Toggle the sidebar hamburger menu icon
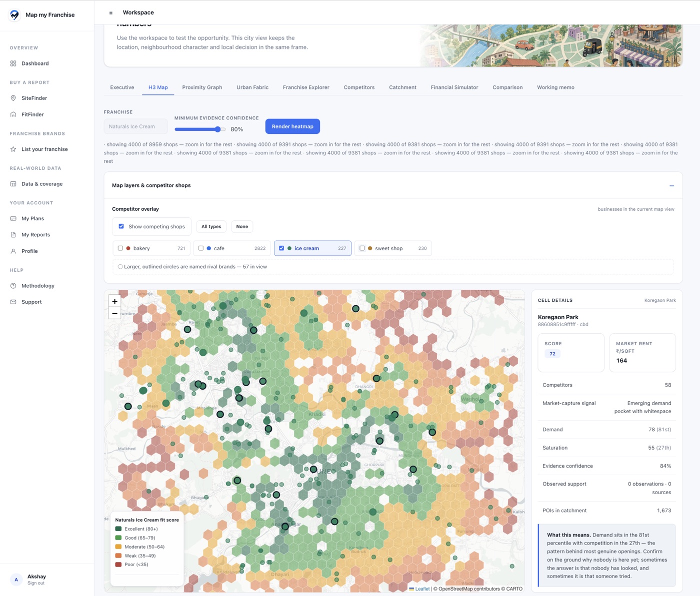 click(111, 13)
